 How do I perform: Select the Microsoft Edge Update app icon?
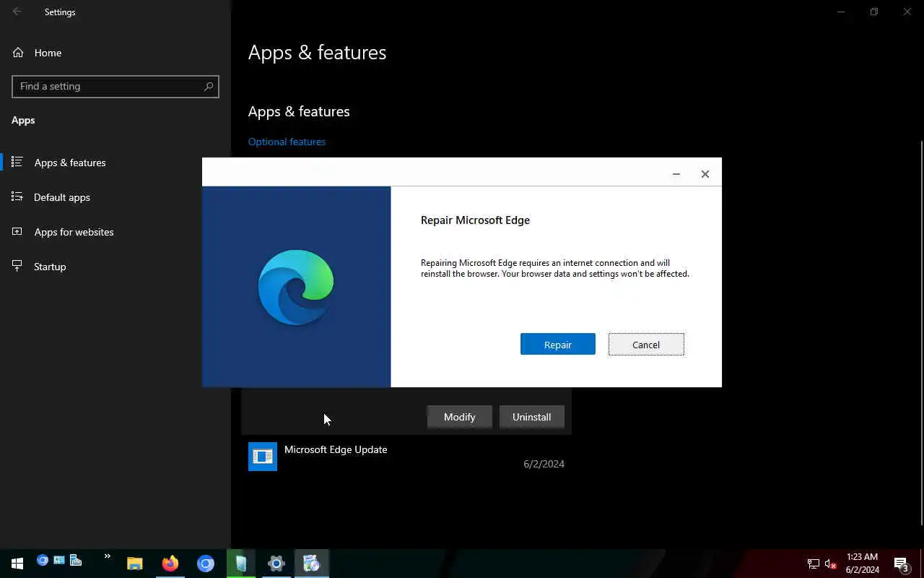coord(263,457)
